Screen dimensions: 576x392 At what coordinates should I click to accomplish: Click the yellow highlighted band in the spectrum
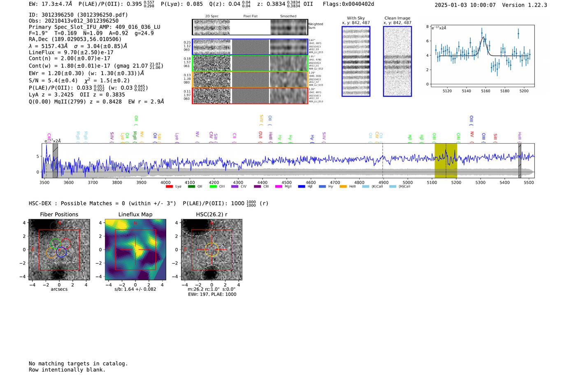tap(446, 160)
